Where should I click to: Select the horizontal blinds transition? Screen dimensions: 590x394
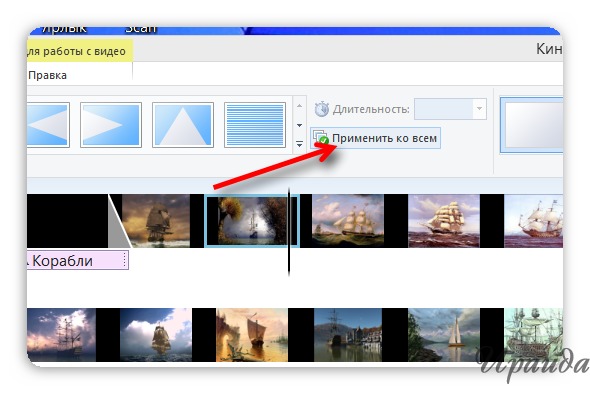click(x=255, y=125)
